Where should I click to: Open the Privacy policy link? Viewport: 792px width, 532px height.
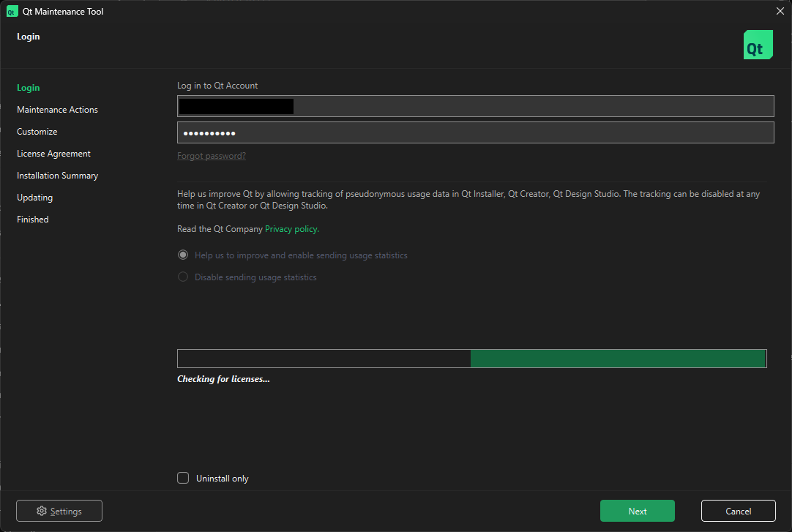[x=292, y=229]
